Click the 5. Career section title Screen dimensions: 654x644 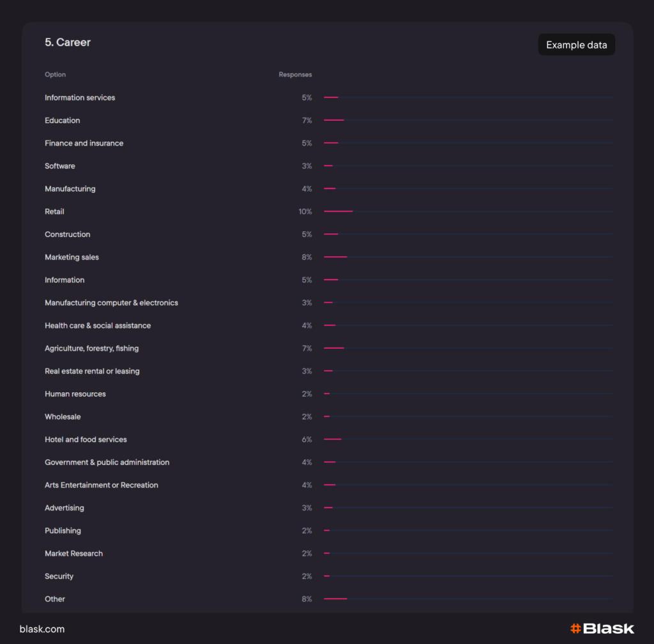(68, 42)
